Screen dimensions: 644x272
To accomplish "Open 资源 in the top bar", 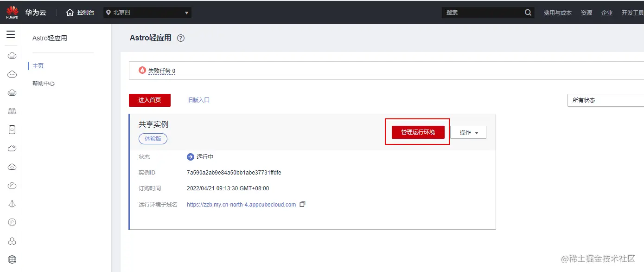I will tap(587, 13).
